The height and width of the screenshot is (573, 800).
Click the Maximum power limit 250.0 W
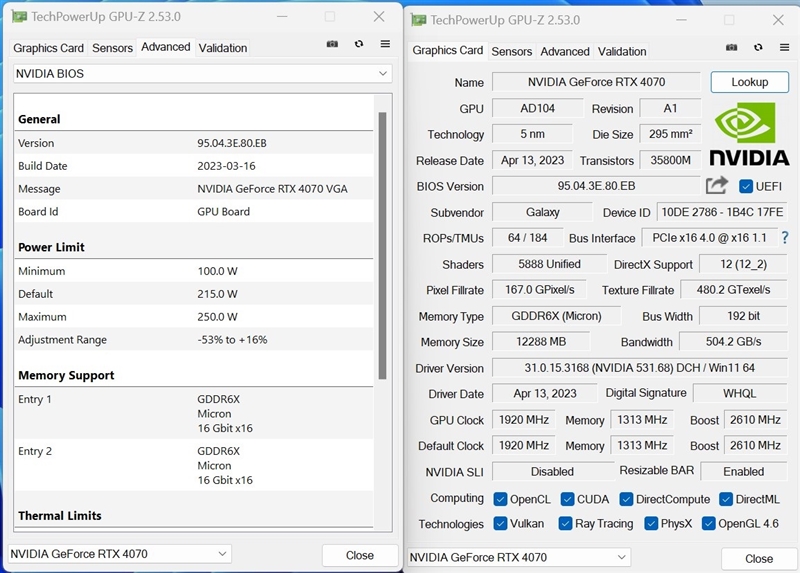217,317
